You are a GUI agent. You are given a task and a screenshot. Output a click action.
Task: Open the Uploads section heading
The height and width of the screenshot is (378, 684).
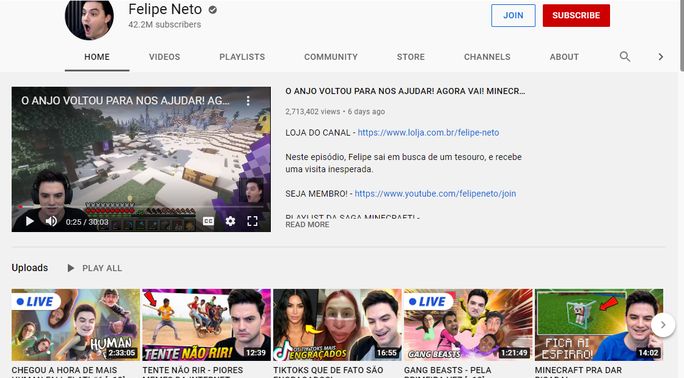pos(30,268)
